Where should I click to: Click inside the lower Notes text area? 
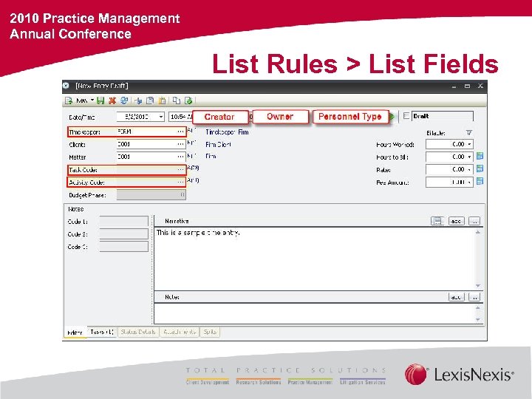point(315,313)
